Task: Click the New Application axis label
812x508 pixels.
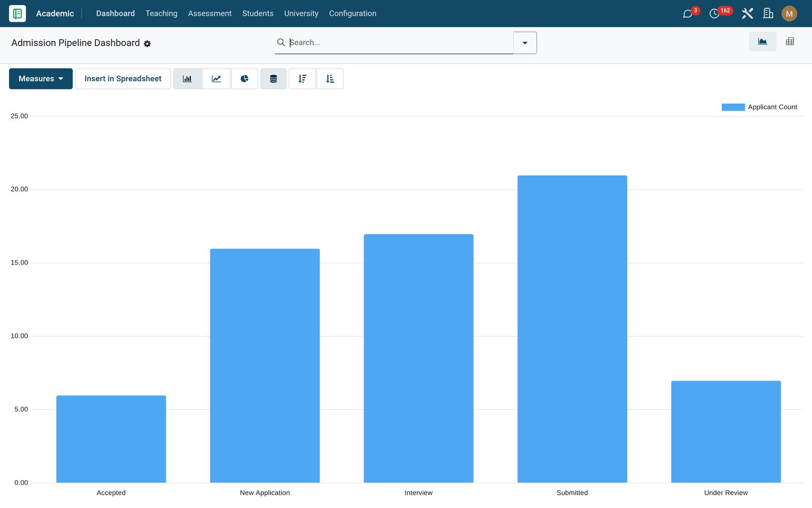Action: (265, 493)
